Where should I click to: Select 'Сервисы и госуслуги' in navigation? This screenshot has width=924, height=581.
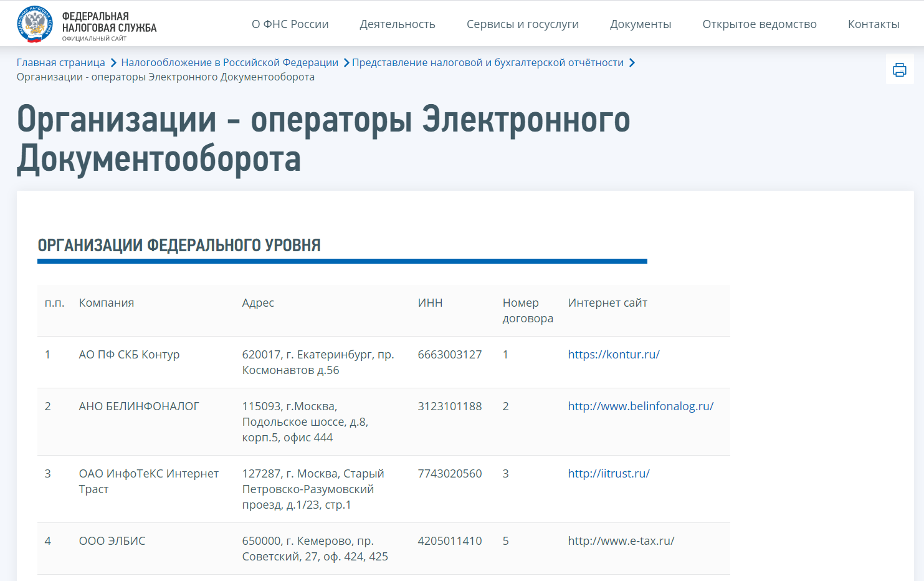[523, 24]
